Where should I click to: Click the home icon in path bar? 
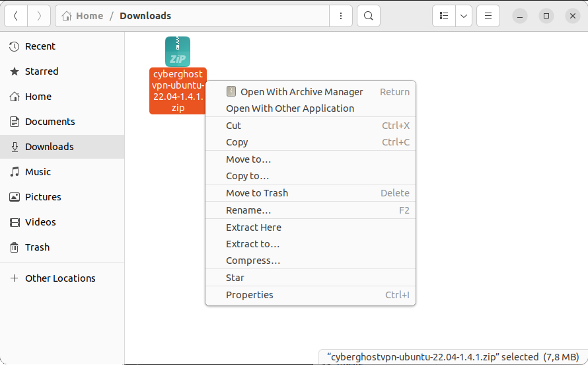67,16
